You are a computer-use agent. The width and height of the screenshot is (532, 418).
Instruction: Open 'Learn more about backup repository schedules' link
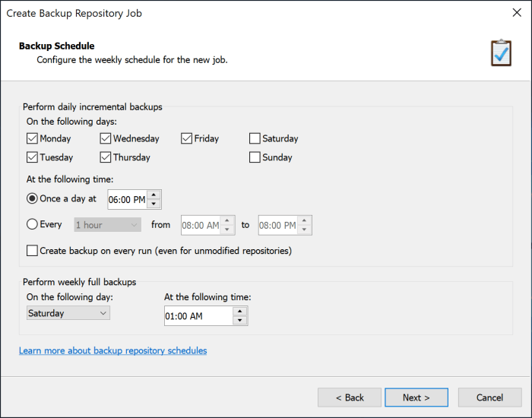(113, 350)
